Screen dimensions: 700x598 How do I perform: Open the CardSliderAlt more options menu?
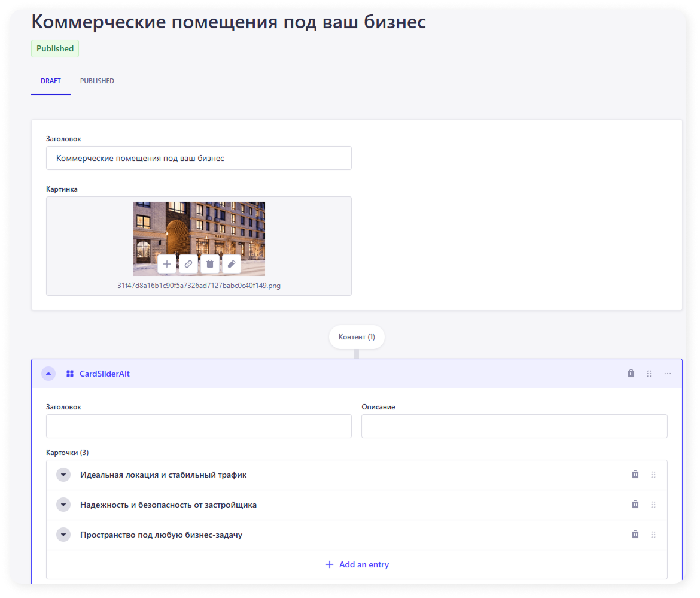tap(668, 374)
